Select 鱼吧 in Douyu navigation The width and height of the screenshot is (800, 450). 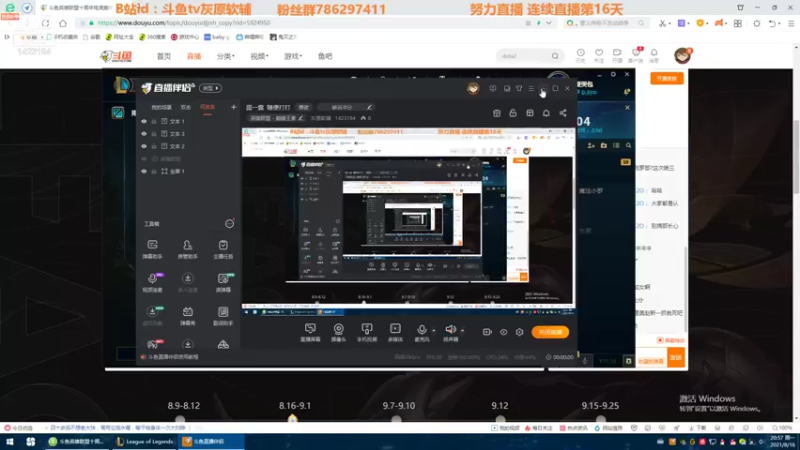[325, 56]
